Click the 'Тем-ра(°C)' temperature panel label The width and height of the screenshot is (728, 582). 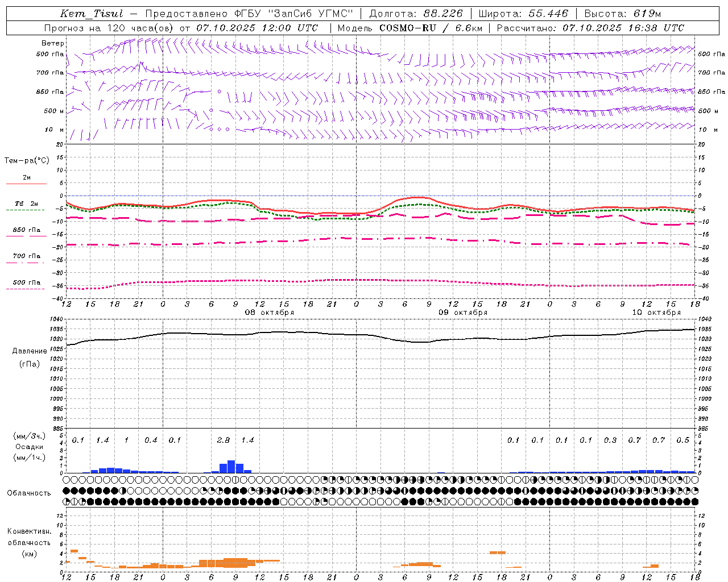pos(27,161)
